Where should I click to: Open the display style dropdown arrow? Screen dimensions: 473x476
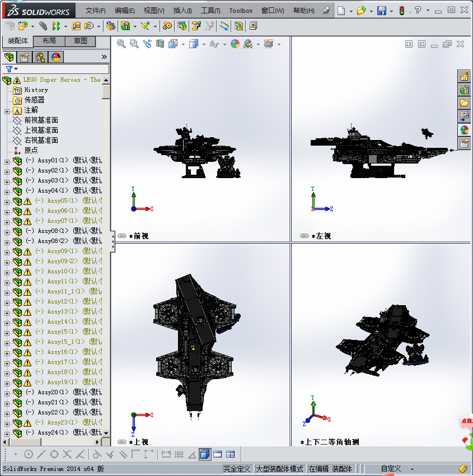coord(204,44)
